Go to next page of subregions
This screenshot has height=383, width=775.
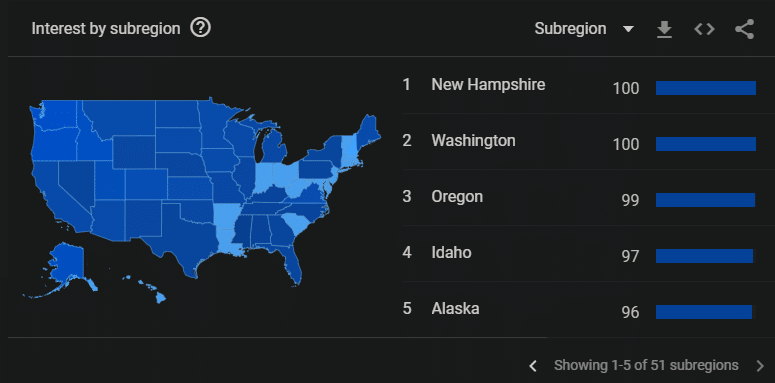point(760,366)
